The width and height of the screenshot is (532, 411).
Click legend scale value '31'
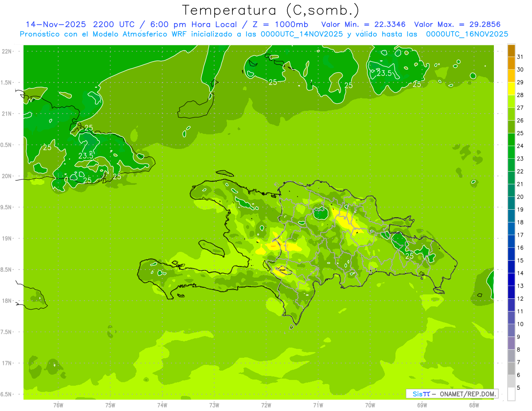tap(520, 57)
